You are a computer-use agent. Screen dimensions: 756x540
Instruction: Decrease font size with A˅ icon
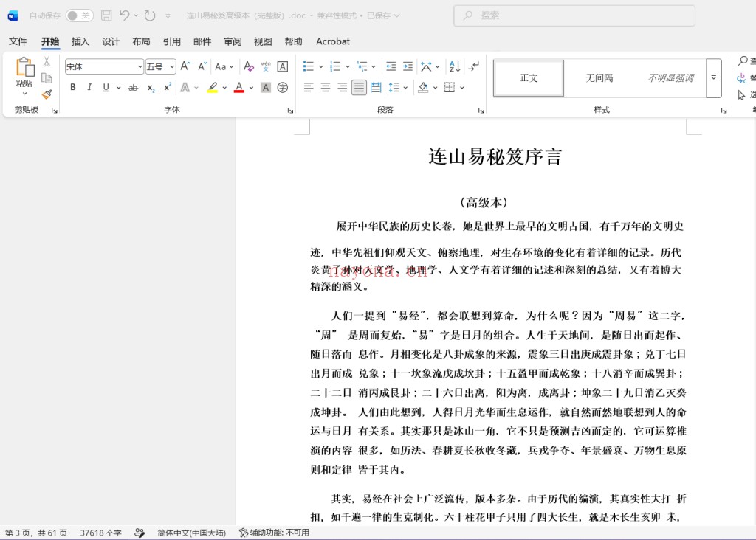pyautogui.click(x=202, y=66)
